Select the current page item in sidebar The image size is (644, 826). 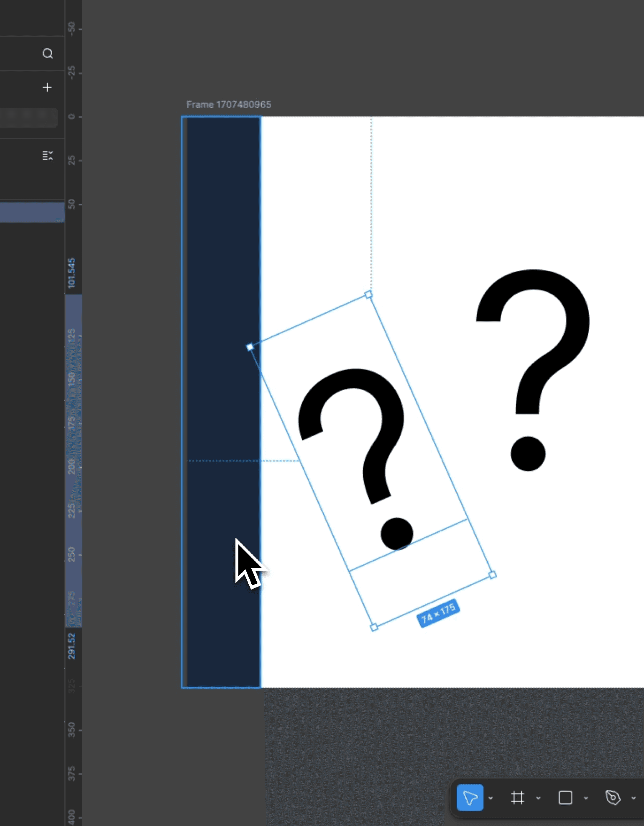(x=28, y=118)
